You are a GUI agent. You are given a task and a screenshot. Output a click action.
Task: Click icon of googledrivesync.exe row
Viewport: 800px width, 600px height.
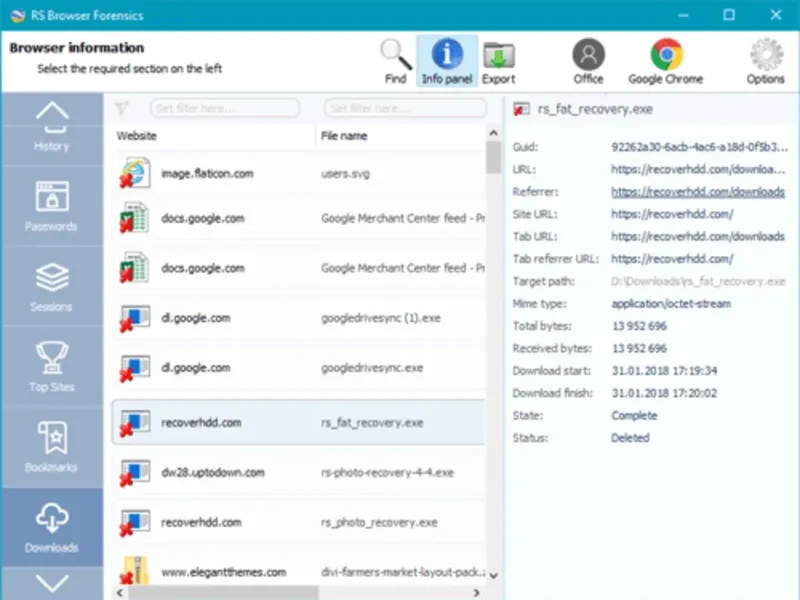point(135,368)
